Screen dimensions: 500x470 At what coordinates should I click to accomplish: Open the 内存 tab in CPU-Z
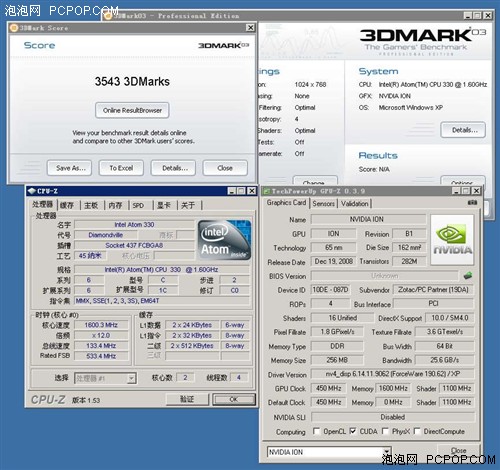[x=115, y=205]
